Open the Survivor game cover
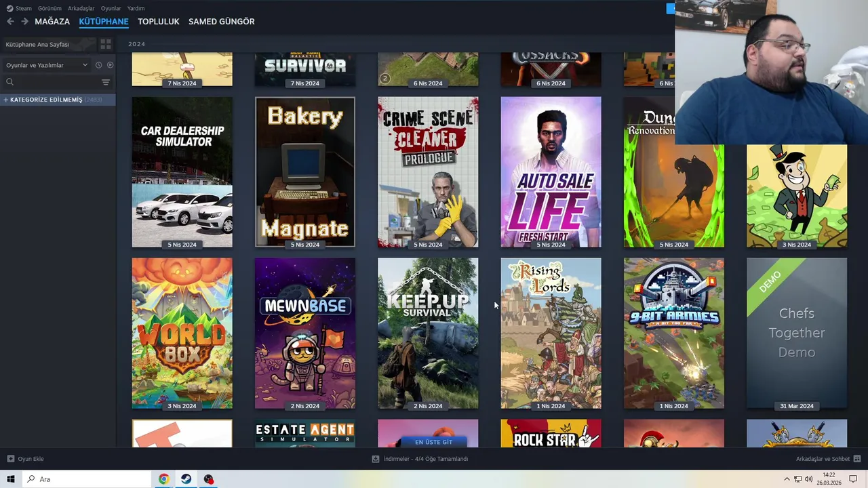This screenshot has width=868, height=488. pos(305,70)
